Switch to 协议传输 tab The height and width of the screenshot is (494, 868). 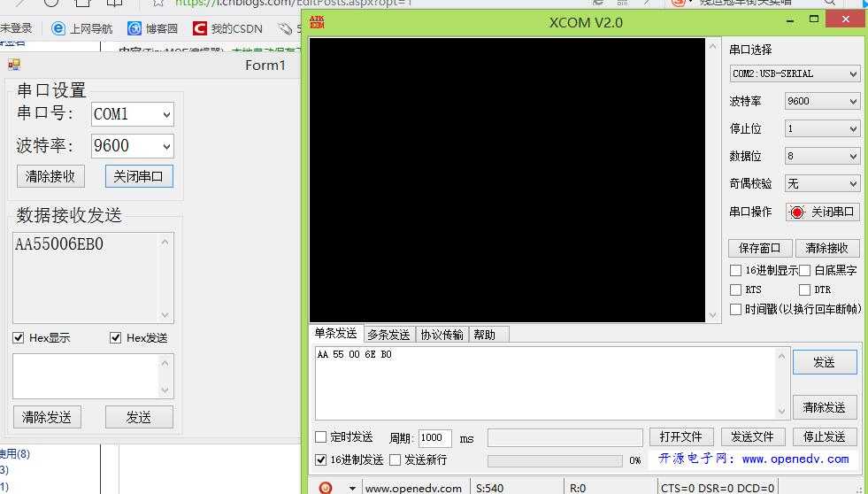[x=442, y=335]
